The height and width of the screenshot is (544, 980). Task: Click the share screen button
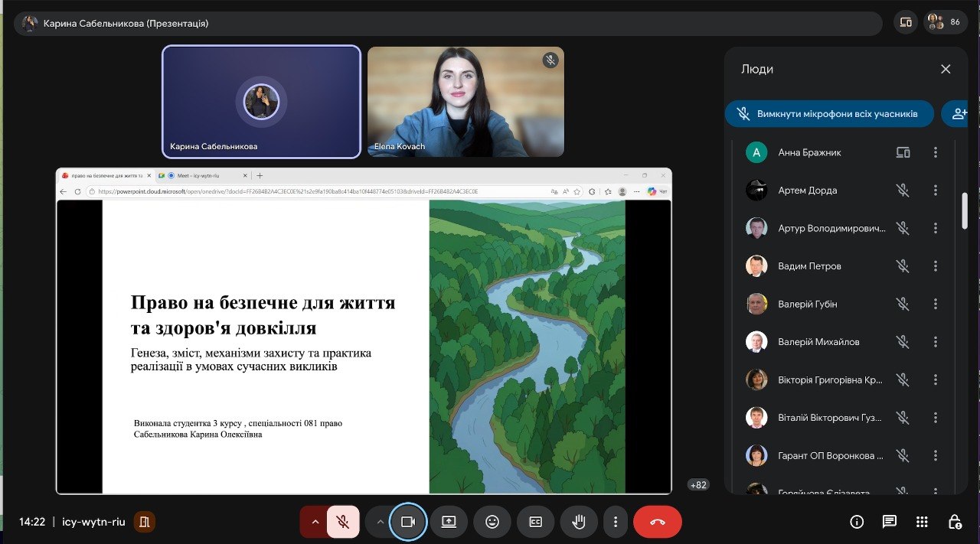coord(448,522)
